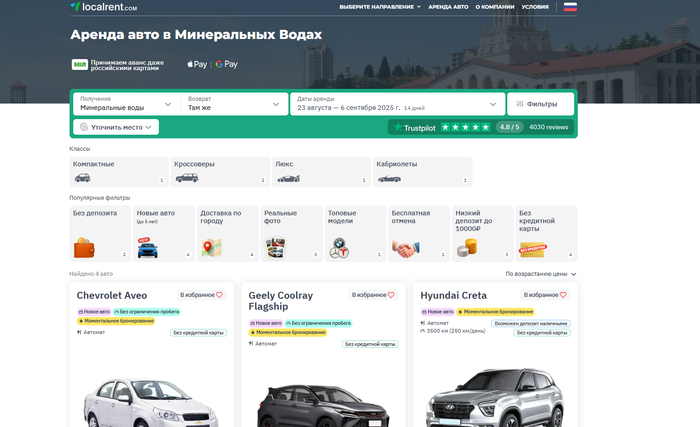Image resolution: width=700 pixels, height=427 pixels.
Task: Click the sliders icon in Фильтры button
Action: coord(520,104)
